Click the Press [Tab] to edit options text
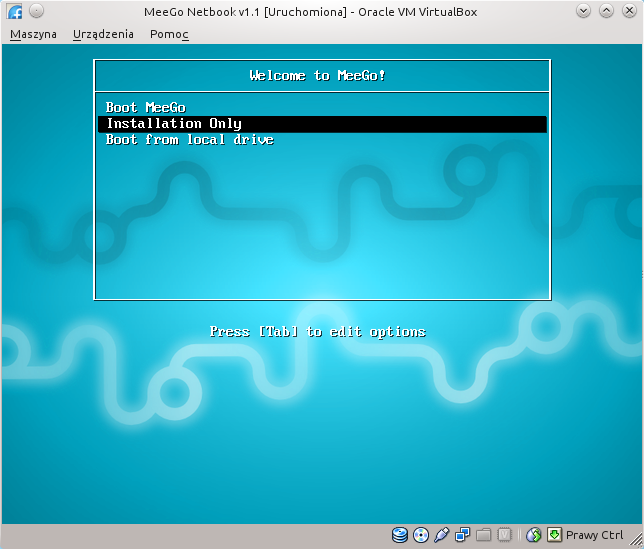 (317, 331)
